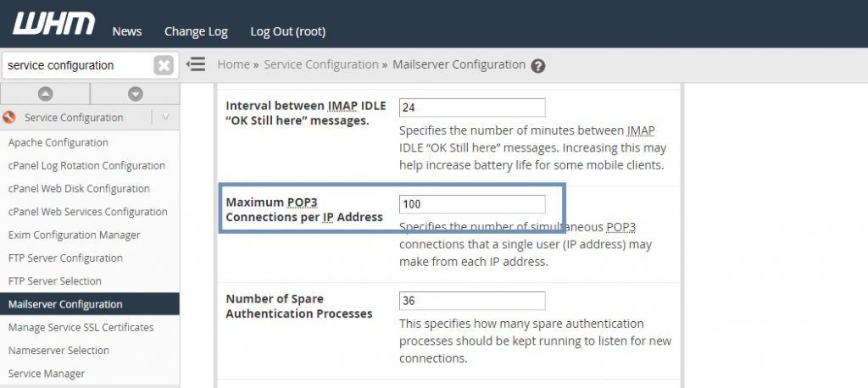This screenshot has height=388, width=868.
Task: Open the Mailserver Configuration help icon
Action: (537, 66)
